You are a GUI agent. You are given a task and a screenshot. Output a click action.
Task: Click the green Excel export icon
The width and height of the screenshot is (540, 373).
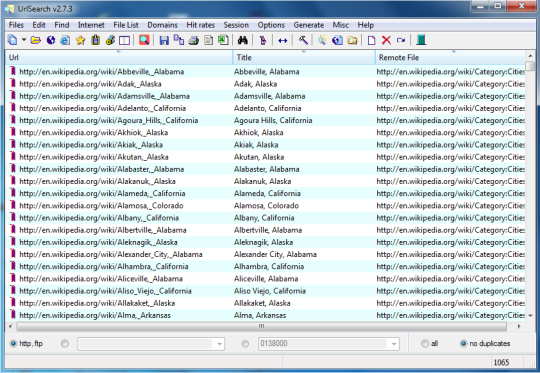pos(223,40)
